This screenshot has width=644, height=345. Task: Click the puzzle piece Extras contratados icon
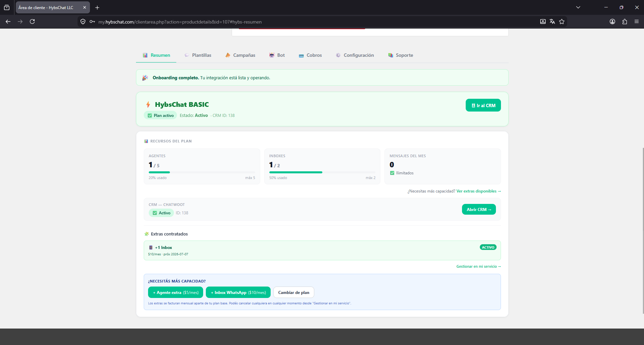[146, 234]
